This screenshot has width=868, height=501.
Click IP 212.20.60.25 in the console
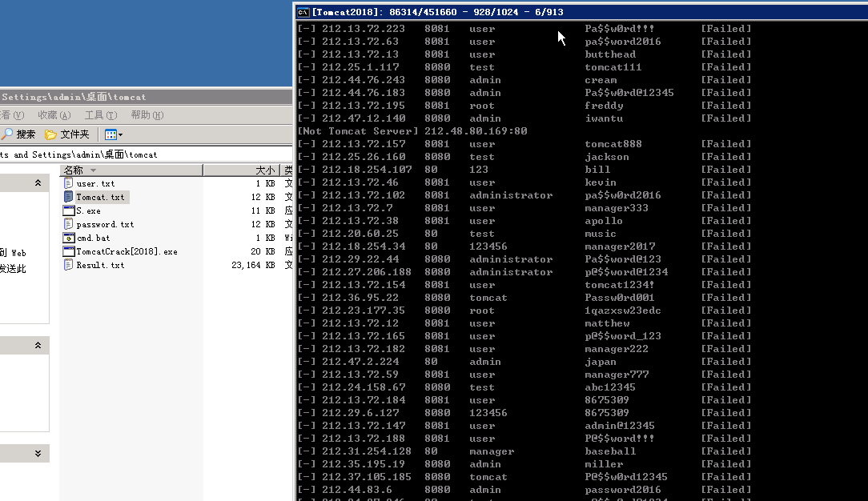(360, 234)
